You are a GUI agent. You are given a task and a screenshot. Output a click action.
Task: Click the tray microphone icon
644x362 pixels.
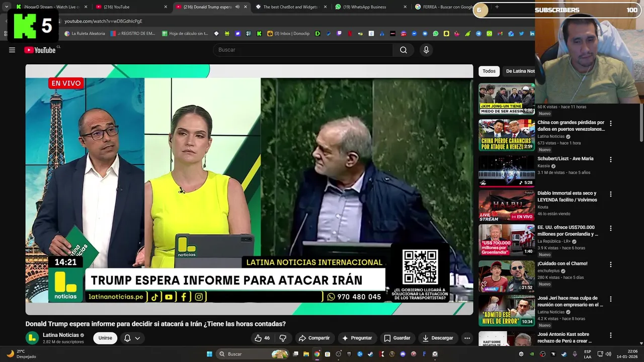point(575,354)
